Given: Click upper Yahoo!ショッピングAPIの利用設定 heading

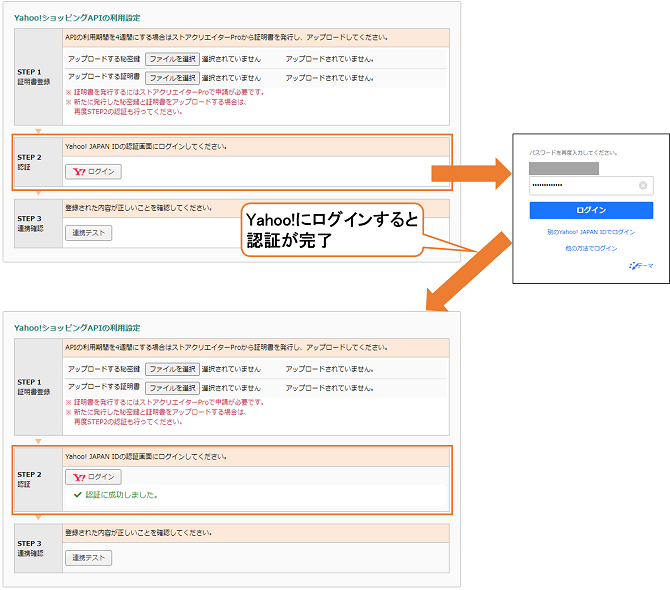Looking at the screenshot, I should tap(77, 18).
